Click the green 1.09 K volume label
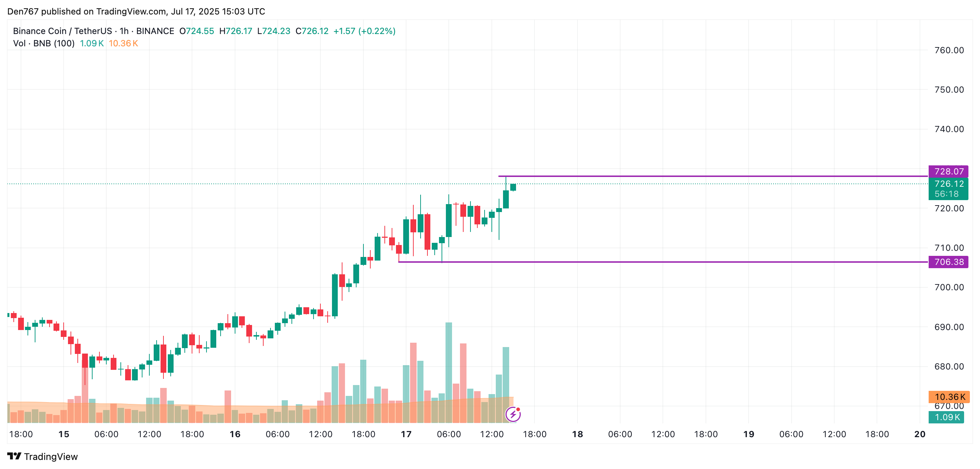The height and width of the screenshot is (469, 980). pyautogui.click(x=946, y=417)
